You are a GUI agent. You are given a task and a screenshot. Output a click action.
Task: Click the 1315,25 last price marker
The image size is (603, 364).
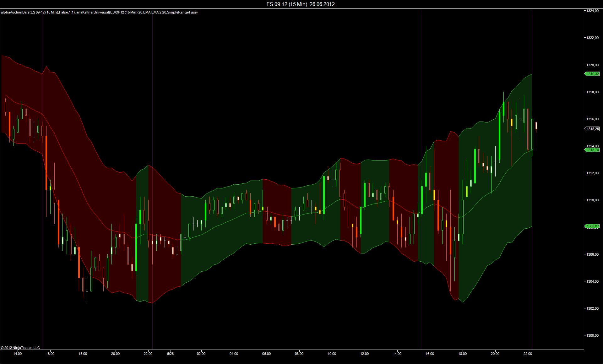tap(592, 129)
